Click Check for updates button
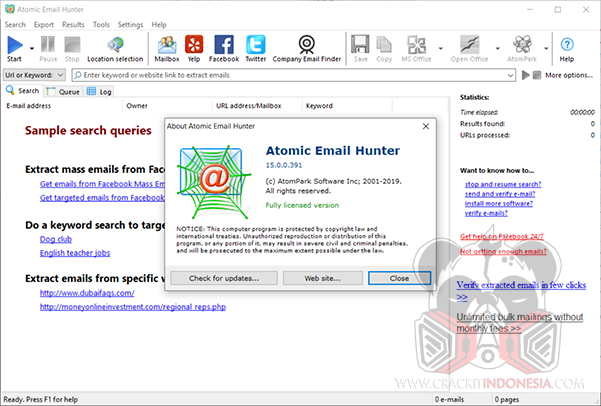601x406 pixels. coord(224,278)
